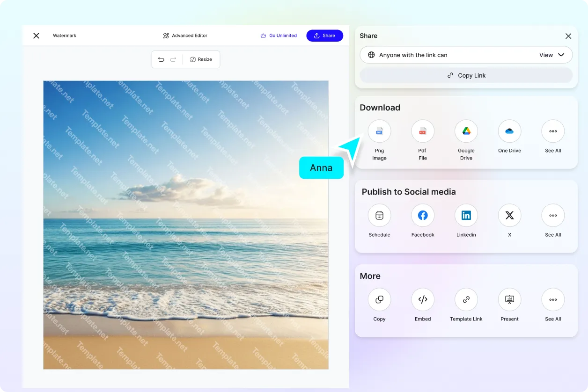588x392 pixels.
Task: Select the watermarked beach image on canvas
Action: point(186,225)
